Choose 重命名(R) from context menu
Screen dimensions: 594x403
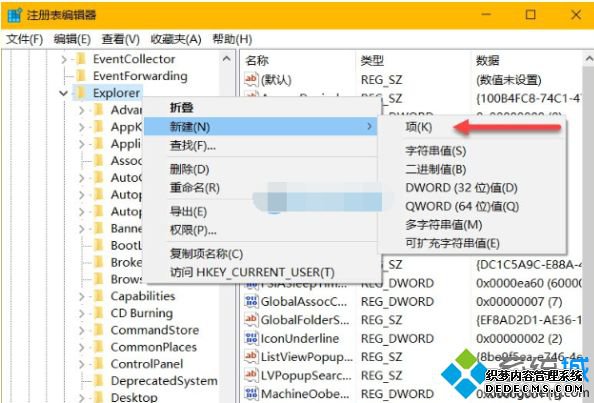point(261,188)
